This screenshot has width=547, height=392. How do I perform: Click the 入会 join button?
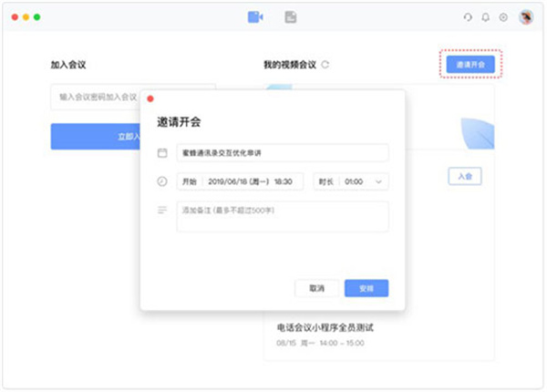[x=464, y=176]
